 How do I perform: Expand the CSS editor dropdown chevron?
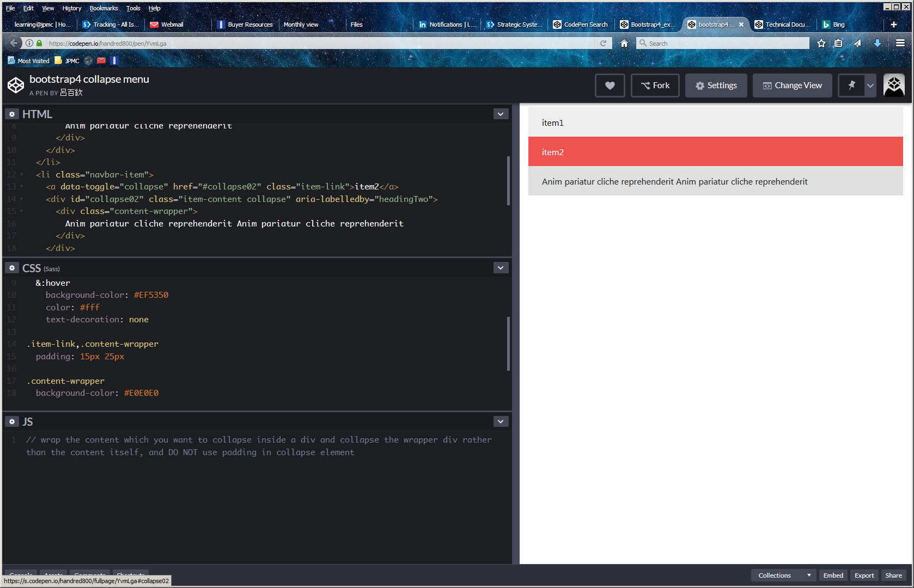click(x=501, y=268)
